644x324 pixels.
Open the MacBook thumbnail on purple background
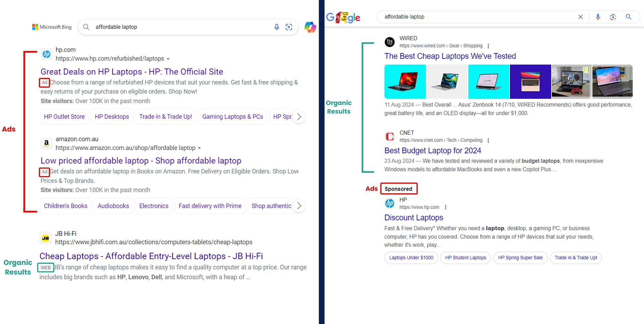530,82
